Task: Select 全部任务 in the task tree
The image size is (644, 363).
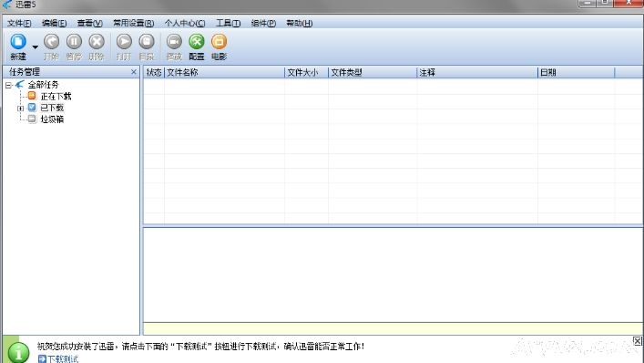Action: [43, 85]
